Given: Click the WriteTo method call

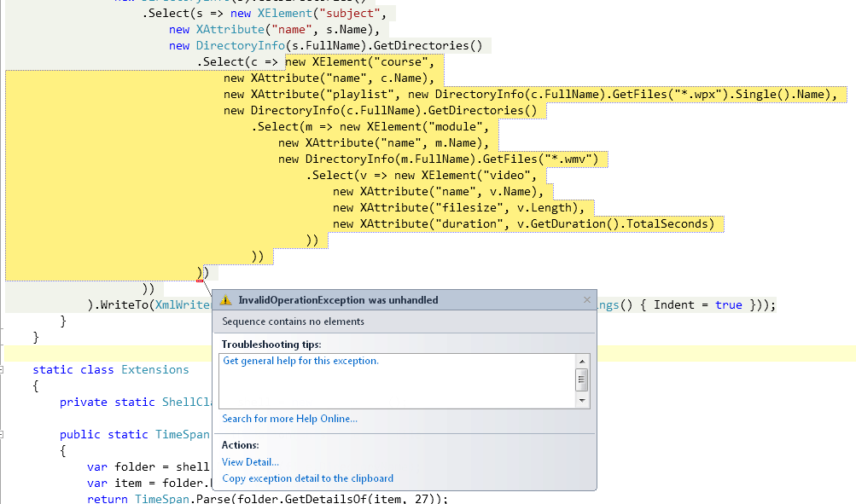Looking at the screenshot, I should (x=122, y=305).
